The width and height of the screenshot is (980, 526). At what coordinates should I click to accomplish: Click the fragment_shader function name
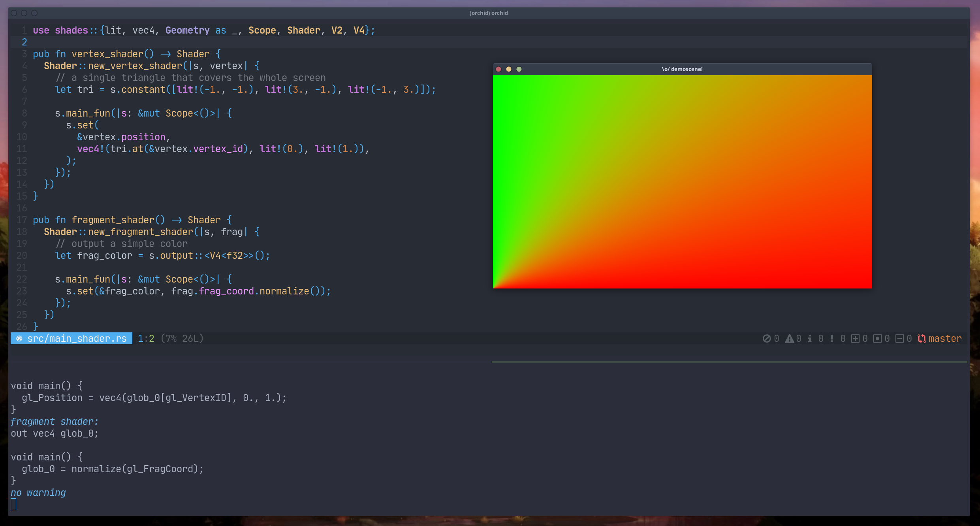click(x=113, y=220)
